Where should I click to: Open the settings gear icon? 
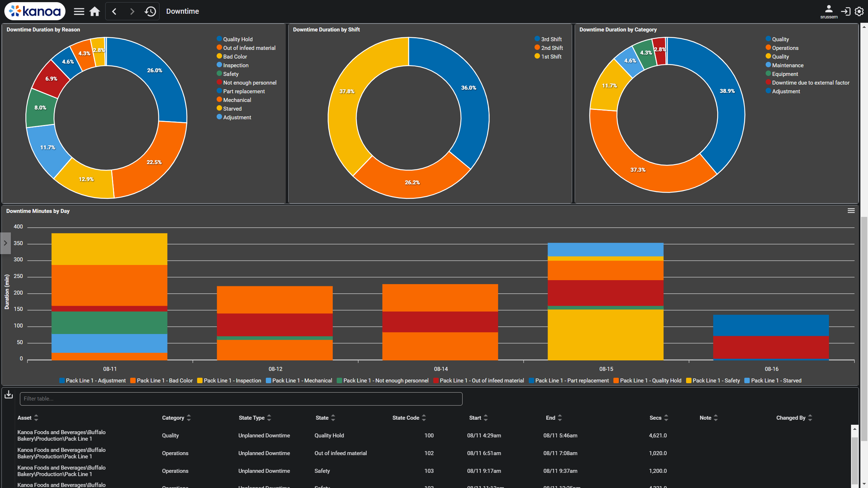[x=859, y=11]
